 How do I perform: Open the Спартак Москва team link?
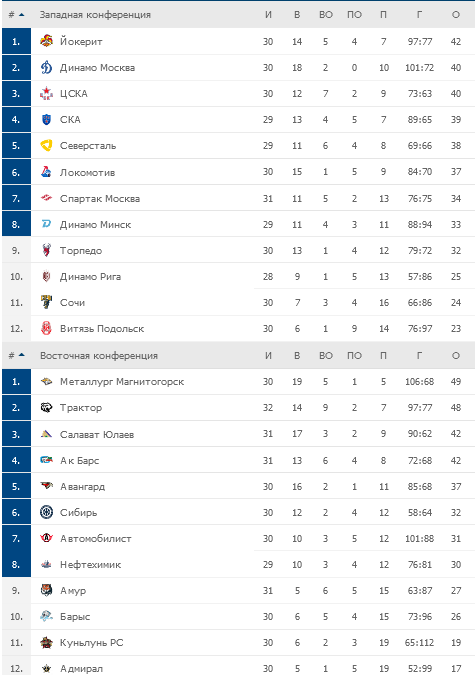100,198
